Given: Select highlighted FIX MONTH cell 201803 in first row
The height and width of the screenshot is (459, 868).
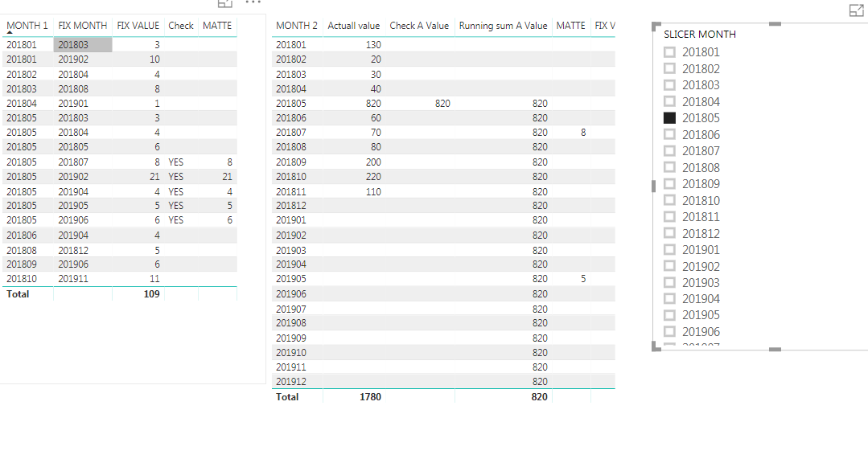Looking at the screenshot, I should [x=83, y=45].
